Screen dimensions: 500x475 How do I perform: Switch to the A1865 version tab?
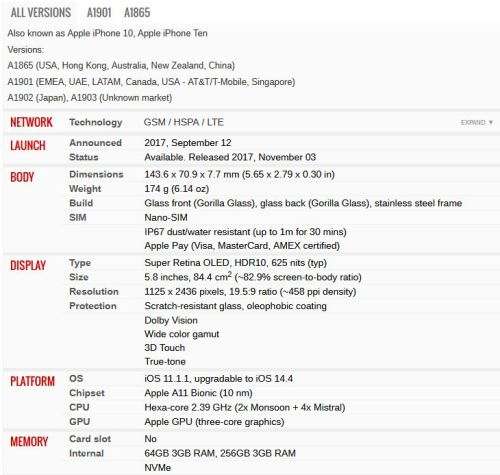pos(137,13)
